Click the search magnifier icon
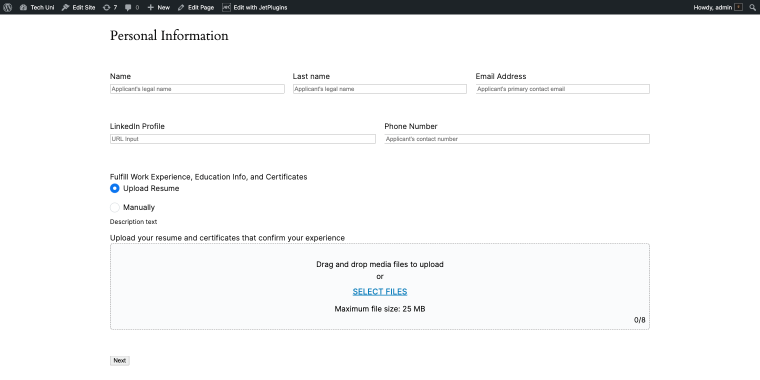 pyautogui.click(x=753, y=7)
